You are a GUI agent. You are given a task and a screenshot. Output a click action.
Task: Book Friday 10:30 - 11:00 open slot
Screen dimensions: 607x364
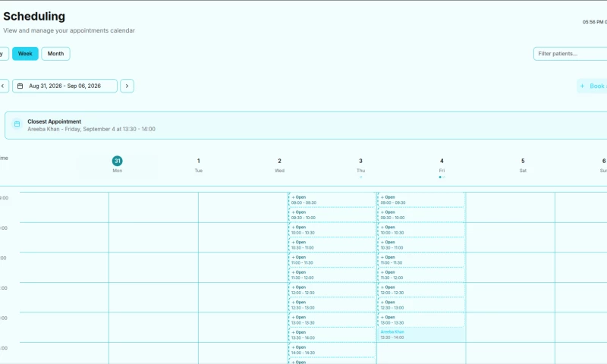pos(421,245)
